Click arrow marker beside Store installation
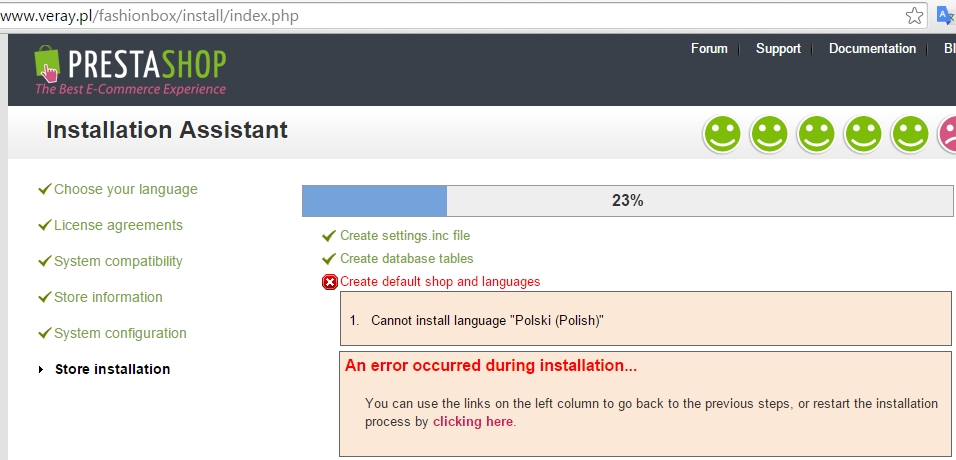 pyautogui.click(x=41, y=369)
